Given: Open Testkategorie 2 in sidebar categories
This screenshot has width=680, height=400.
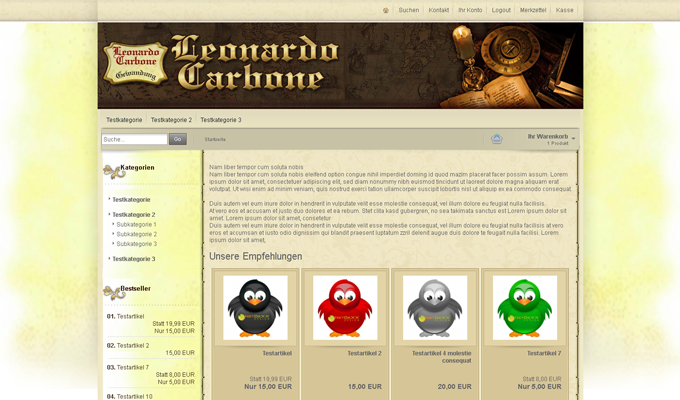Looking at the screenshot, I should click(x=134, y=214).
